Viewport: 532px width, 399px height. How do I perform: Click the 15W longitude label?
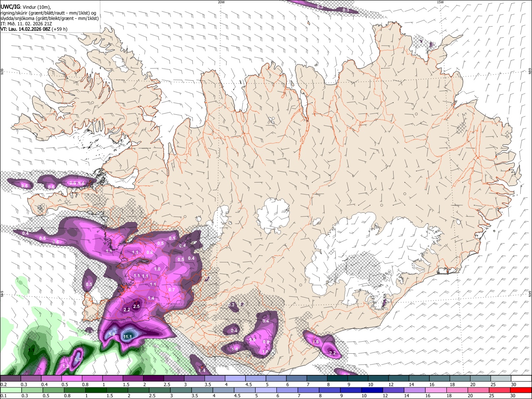pos(440,2)
